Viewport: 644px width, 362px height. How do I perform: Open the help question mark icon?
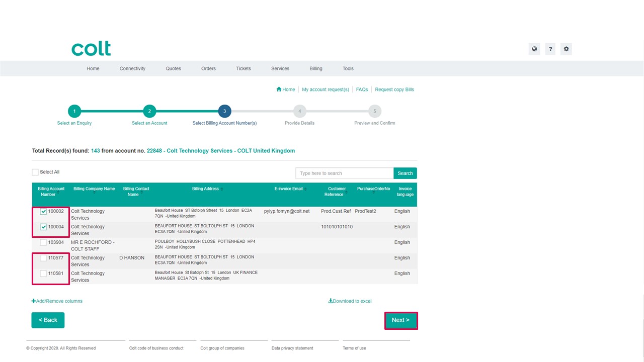click(550, 49)
